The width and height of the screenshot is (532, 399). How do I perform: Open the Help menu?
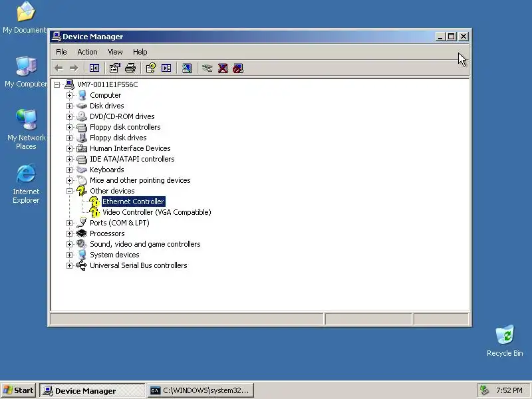click(140, 52)
